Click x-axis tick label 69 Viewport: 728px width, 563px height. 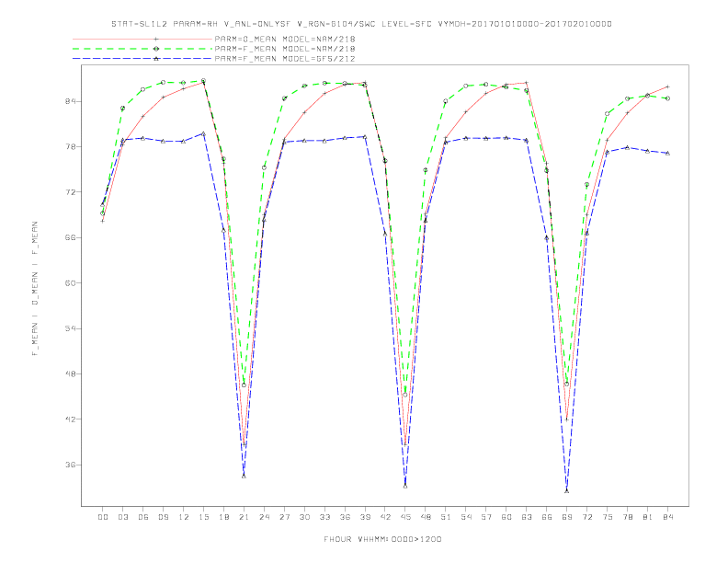pos(567,517)
